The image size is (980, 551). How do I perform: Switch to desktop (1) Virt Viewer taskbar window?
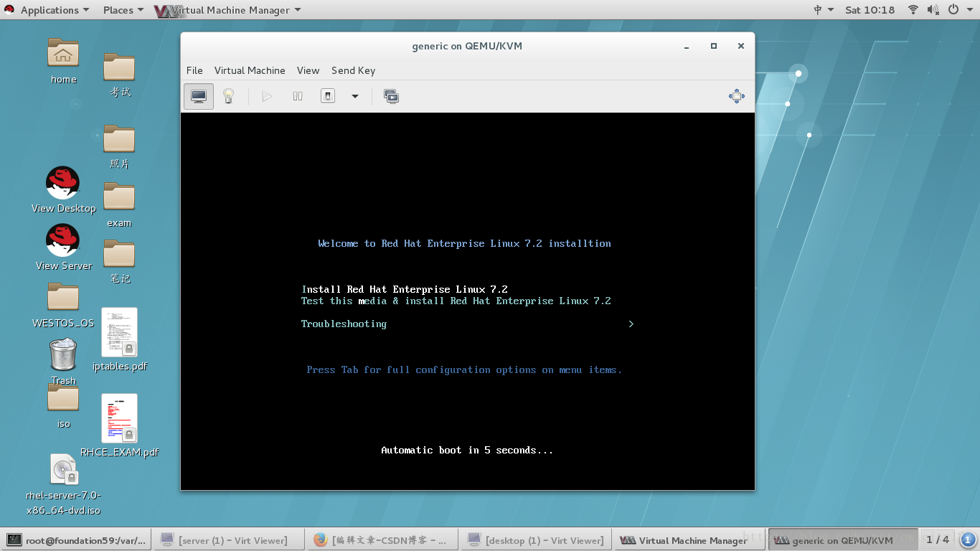coord(534,540)
